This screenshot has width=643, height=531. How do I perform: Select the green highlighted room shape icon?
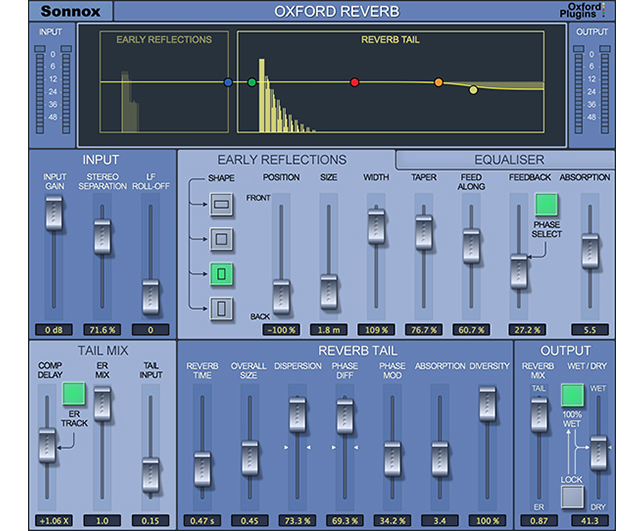(x=220, y=273)
